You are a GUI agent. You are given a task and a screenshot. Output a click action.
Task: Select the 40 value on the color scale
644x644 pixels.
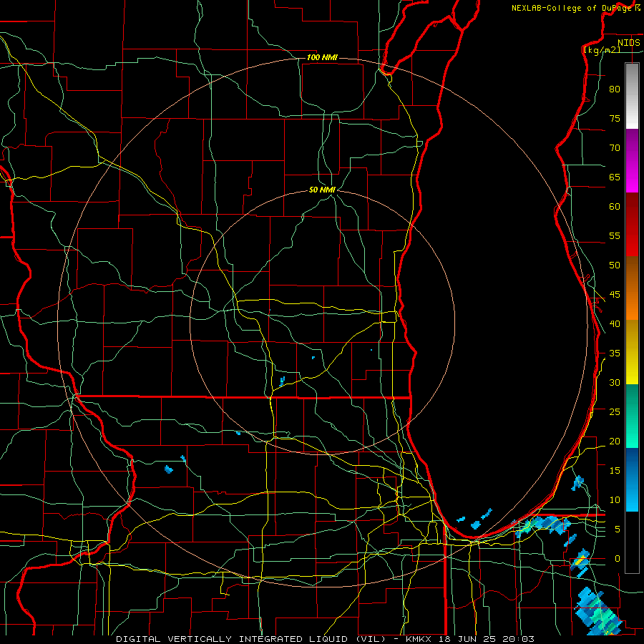615,324
